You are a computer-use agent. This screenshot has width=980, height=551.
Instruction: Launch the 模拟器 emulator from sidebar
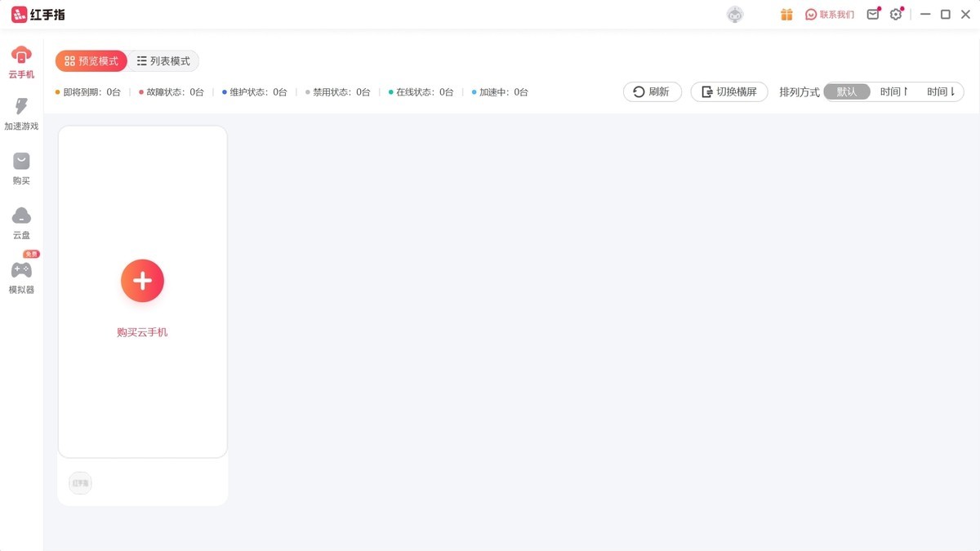click(x=20, y=276)
